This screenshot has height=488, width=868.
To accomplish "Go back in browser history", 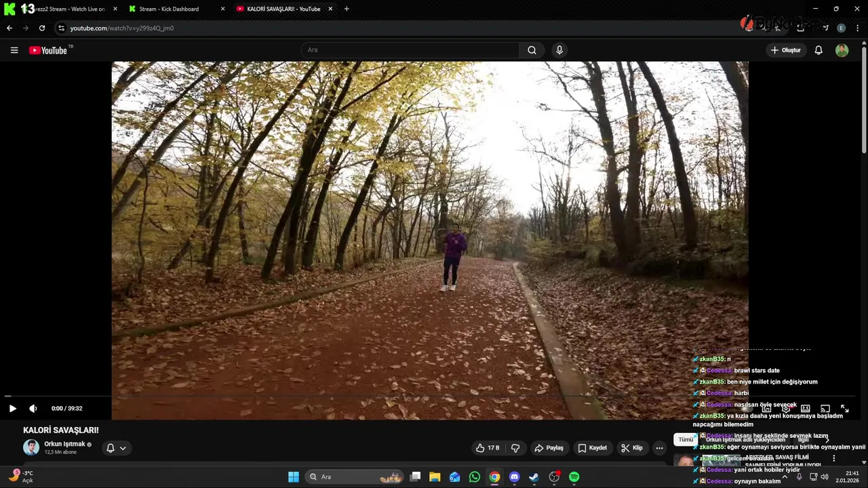I will coord(9,28).
